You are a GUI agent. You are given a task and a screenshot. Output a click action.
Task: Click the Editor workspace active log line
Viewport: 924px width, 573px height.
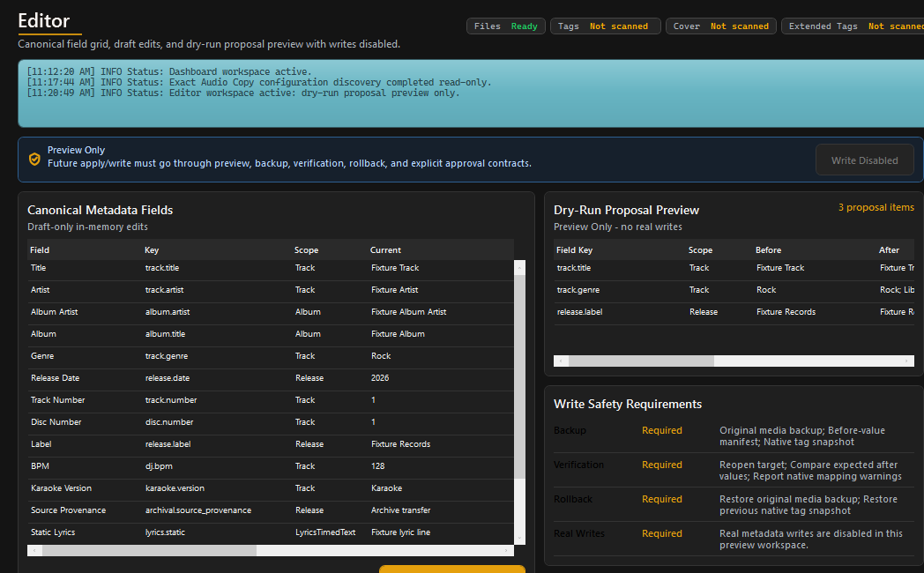pos(242,93)
